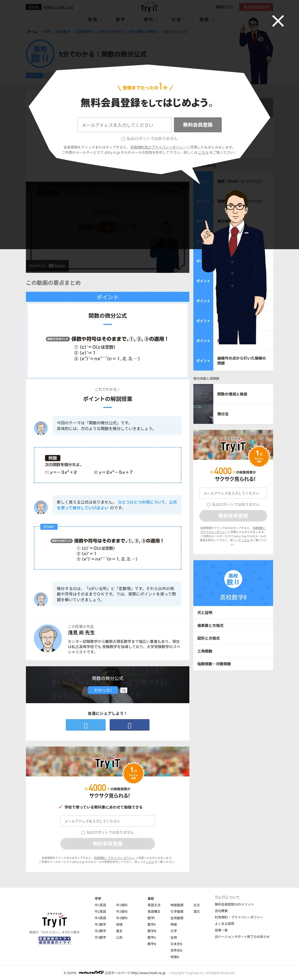299x980 pixels.
Task: Open footer link 物理基礎
Action: coord(177,905)
